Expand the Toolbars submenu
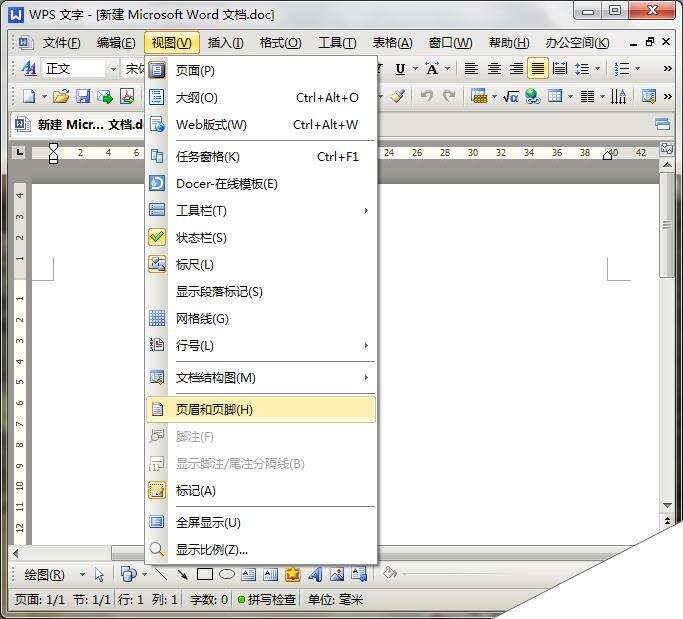The width and height of the screenshot is (683, 619). 261,211
